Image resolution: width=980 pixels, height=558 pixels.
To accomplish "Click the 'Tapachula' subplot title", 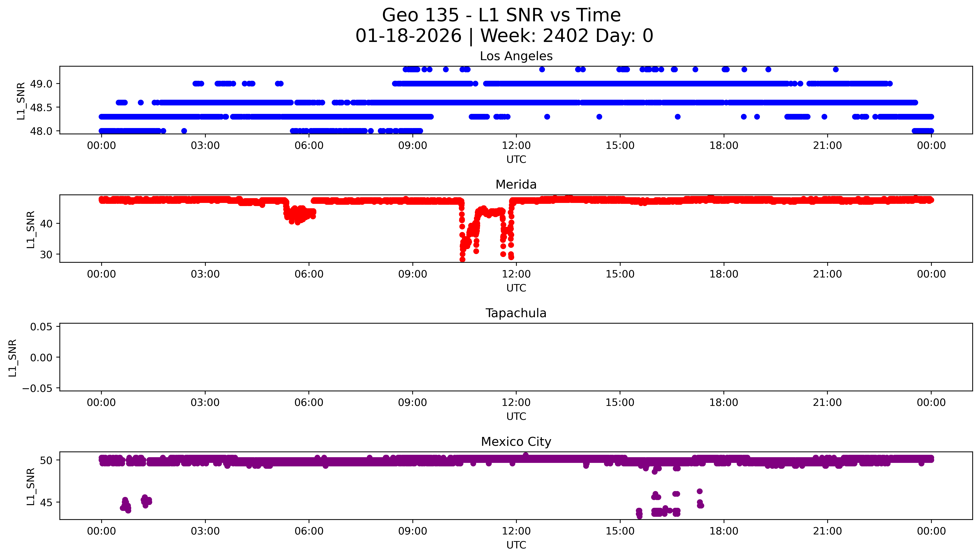I will 516,313.
